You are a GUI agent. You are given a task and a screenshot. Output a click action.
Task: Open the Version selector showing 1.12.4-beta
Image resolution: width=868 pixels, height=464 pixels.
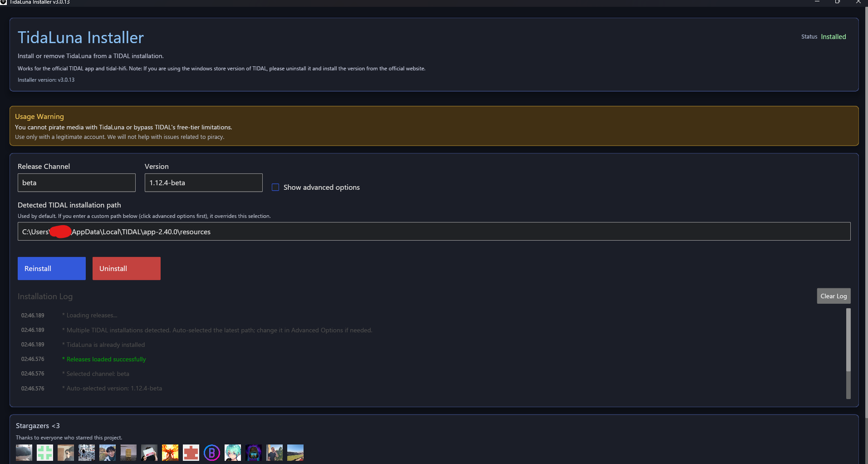[203, 183]
